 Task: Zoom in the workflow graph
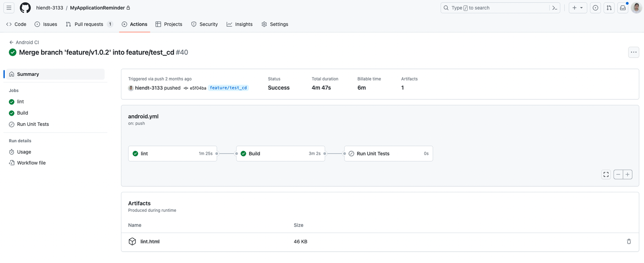(628, 175)
